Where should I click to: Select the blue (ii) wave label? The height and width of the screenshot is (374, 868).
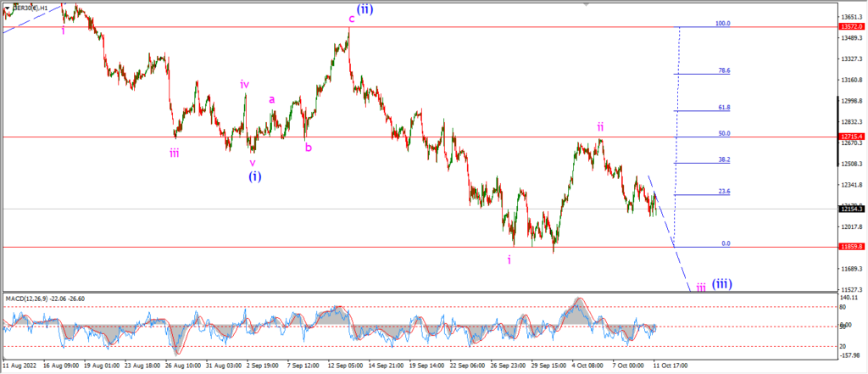pyautogui.click(x=364, y=8)
